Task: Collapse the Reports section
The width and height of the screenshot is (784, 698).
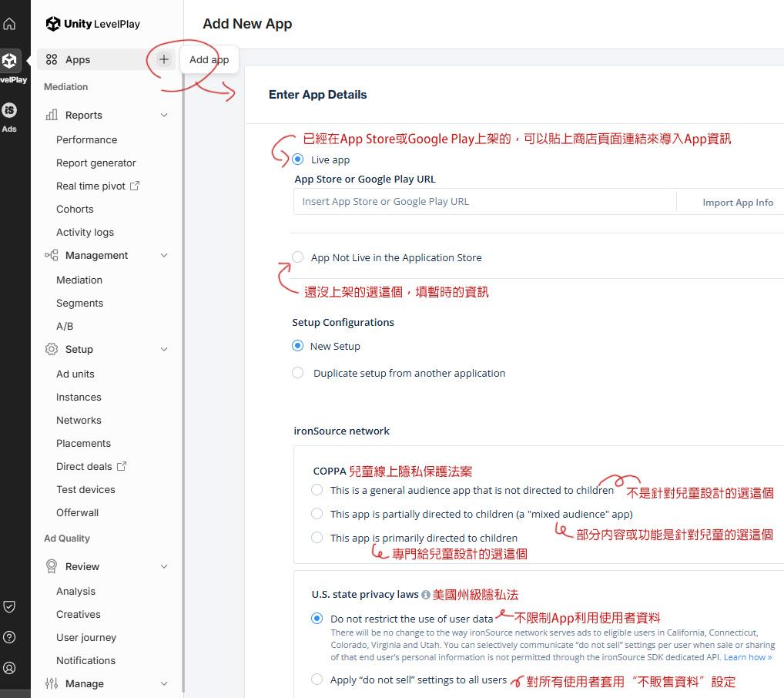Action: pyautogui.click(x=163, y=115)
